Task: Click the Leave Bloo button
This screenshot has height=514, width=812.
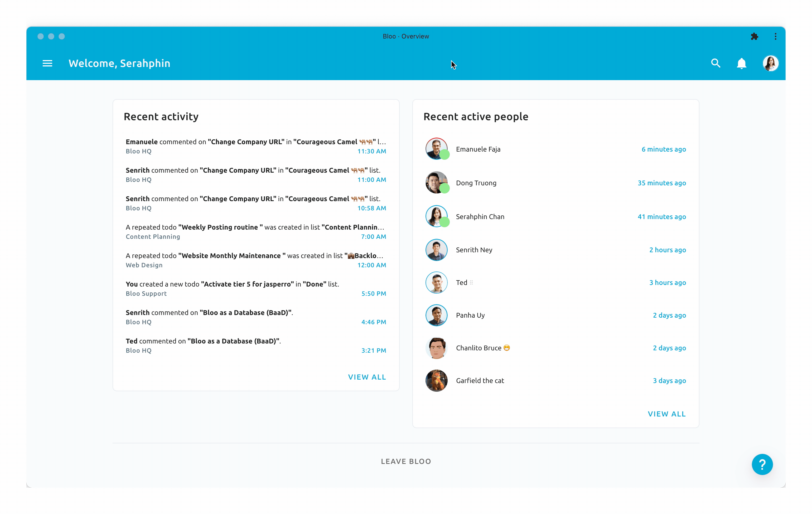Action: pos(406,462)
